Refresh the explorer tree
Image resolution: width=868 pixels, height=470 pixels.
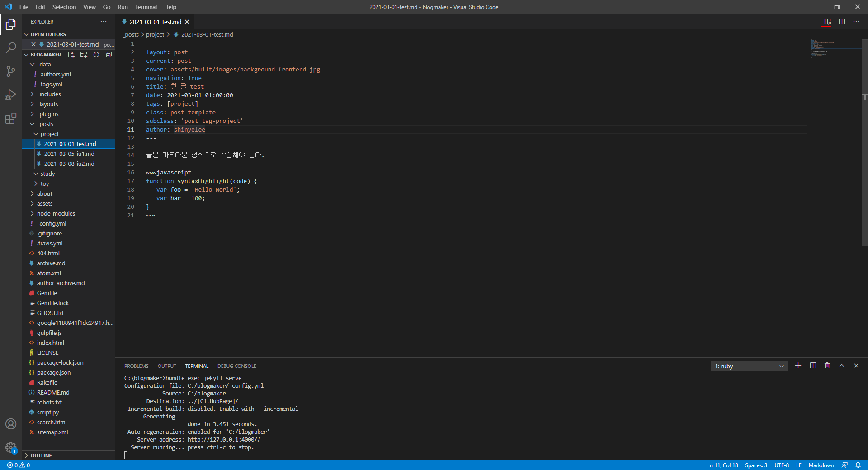96,55
